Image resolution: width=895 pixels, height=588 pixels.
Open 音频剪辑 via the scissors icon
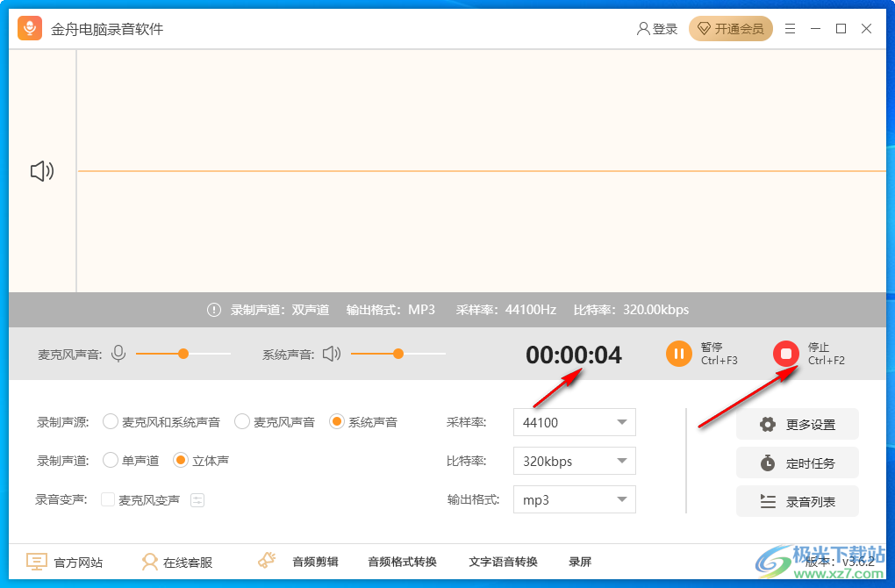(267, 560)
